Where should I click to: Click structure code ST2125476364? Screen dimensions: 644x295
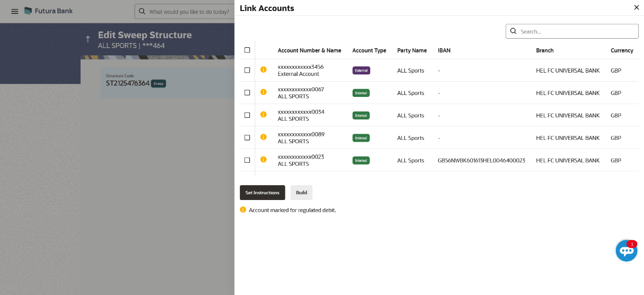tap(128, 84)
